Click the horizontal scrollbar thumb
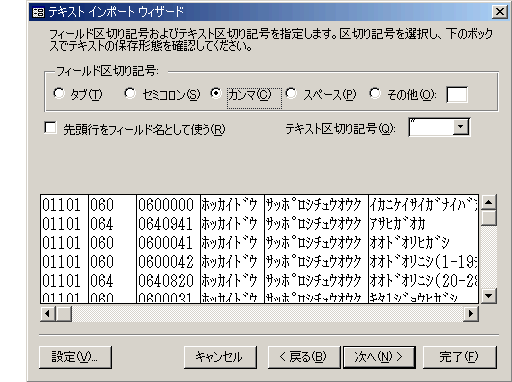The image size is (512, 382). 63,313
